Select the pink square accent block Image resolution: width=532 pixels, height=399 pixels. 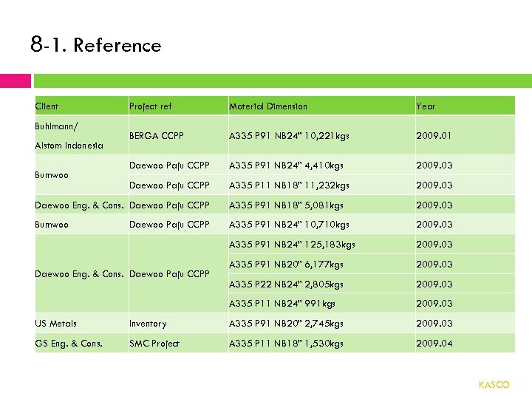click(x=16, y=81)
